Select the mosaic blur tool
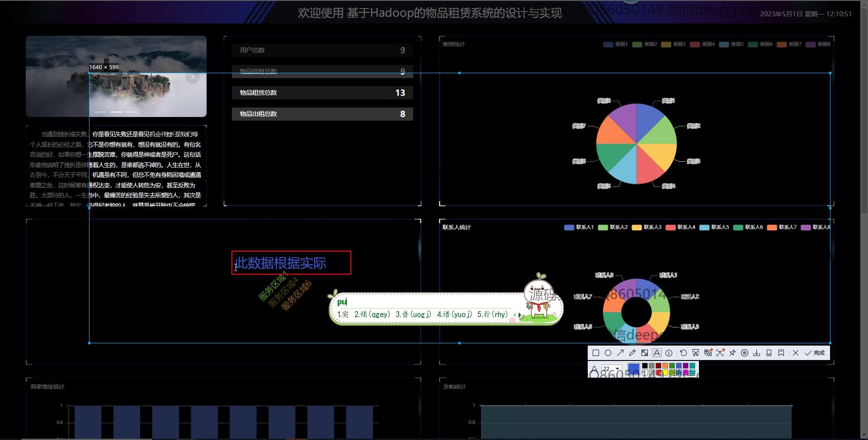The width and height of the screenshot is (868, 440). pyautogui.click(x=645, y=353)
